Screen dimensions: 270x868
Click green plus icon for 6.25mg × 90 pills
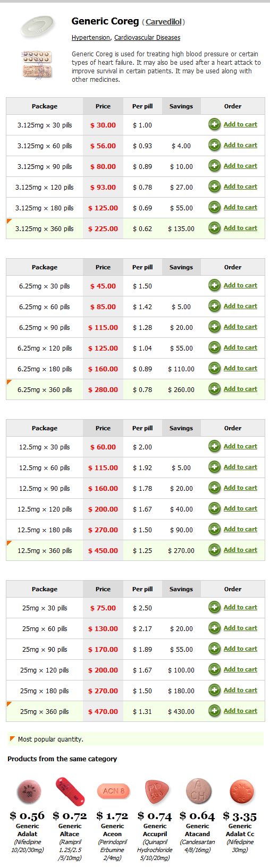click(214, 327)
